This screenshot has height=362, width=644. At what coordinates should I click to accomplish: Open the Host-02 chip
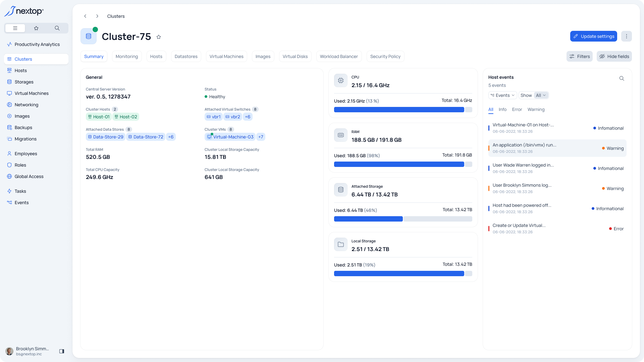[x=126, y=117]
